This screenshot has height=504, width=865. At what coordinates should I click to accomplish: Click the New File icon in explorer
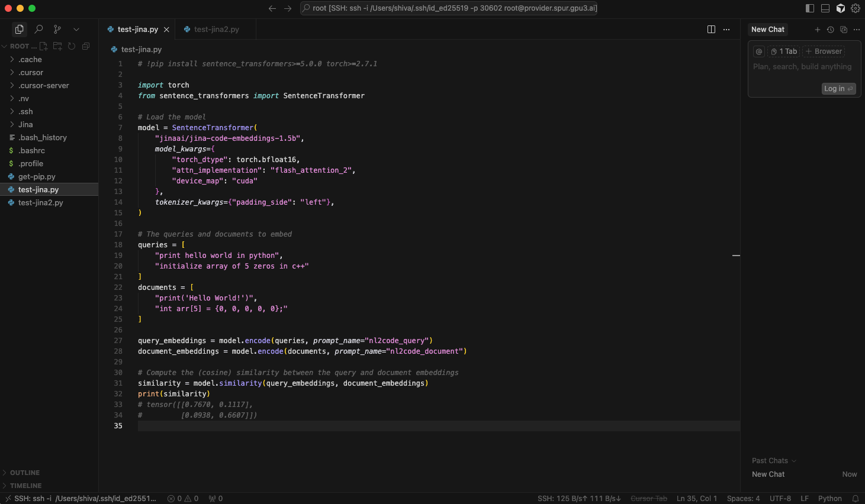click(x=43, y=46)
